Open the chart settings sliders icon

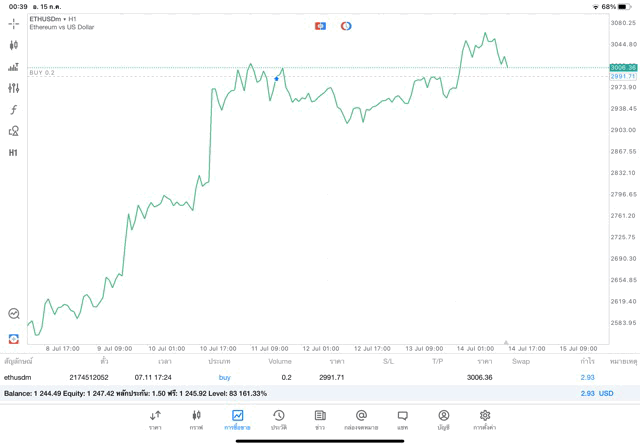(x=14, y=88)
